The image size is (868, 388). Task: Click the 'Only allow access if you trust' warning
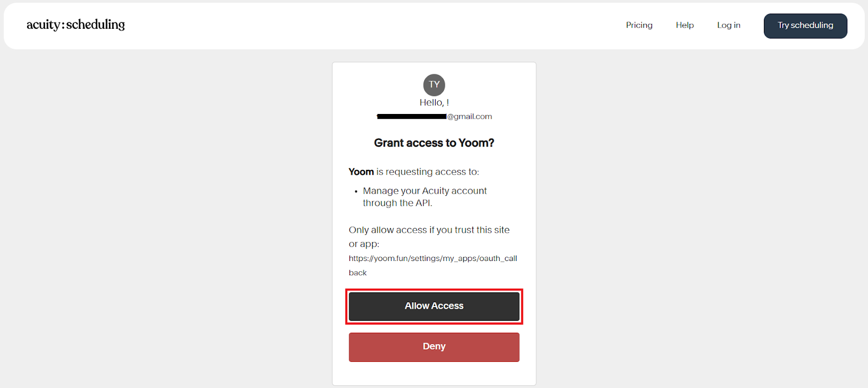(429, 230)
